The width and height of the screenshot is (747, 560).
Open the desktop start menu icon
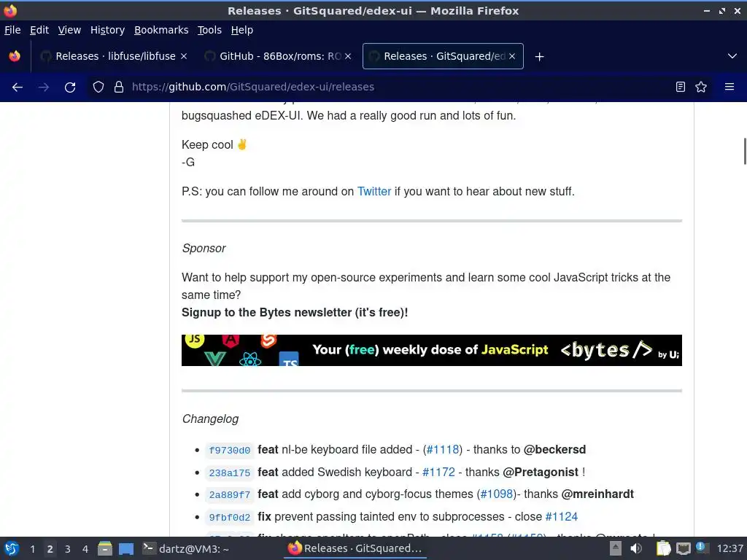(x=12, y=548)
